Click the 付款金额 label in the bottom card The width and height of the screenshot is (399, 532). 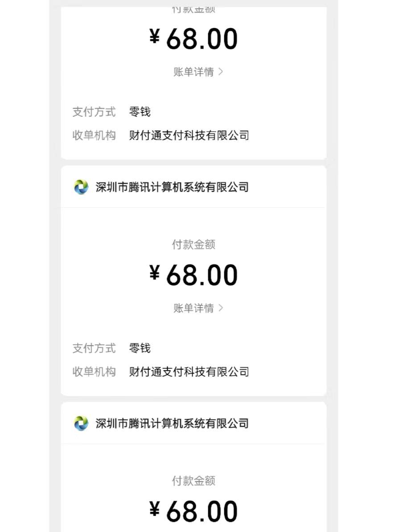click(193, 481)
